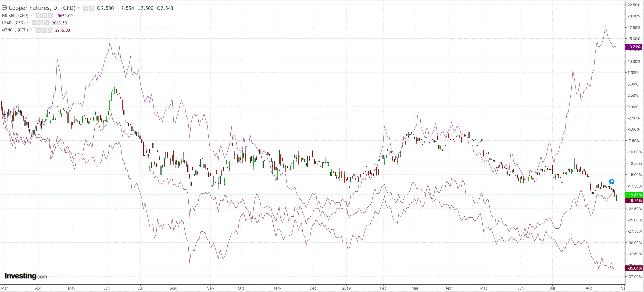Image resolution: width=644 pixels, height=292 pixels.
Task: Open MZNC1 series settings gear
Action: pos(44,30)
